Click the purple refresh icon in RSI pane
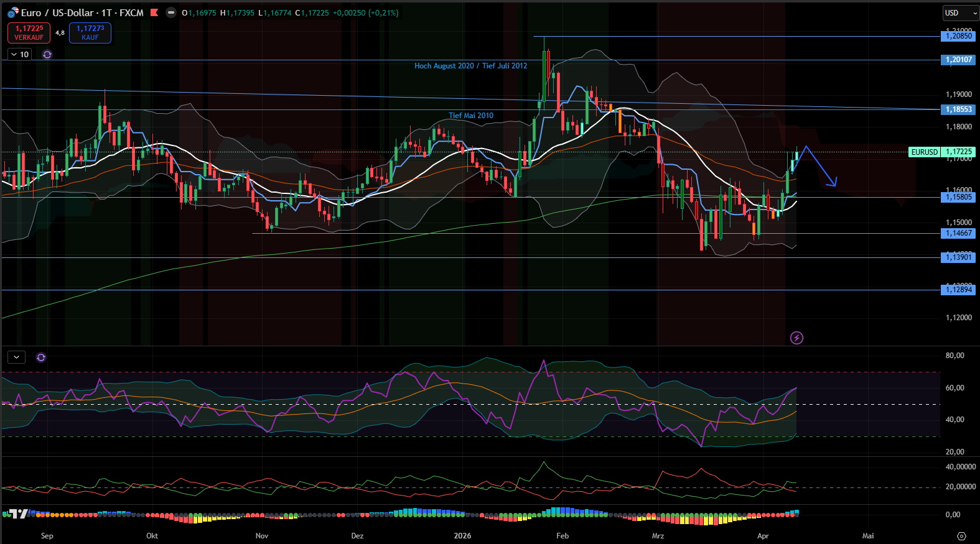 (41, 357)
